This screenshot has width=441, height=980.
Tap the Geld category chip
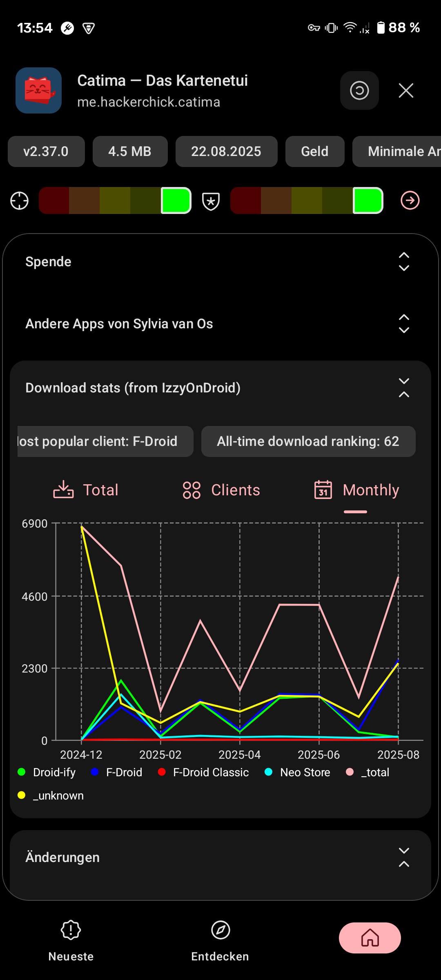[x=314, y=151]
